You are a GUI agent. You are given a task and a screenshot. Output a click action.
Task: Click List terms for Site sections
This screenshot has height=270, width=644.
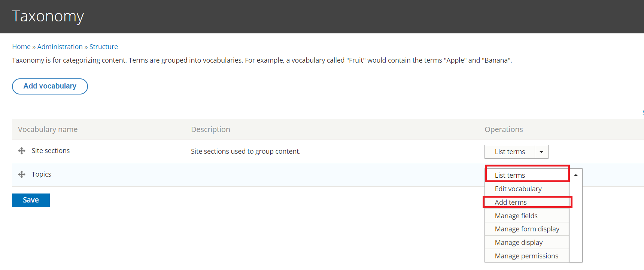coord(510,152)
